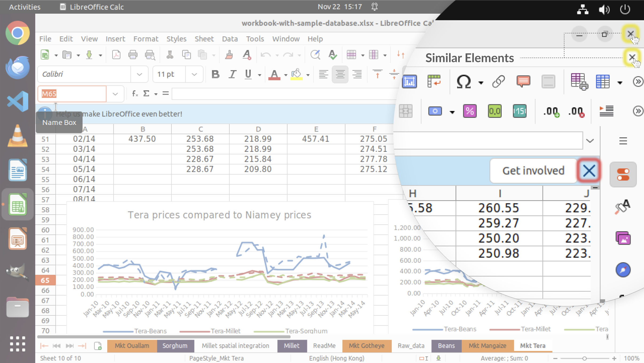Open the font color dropdown arrow
Image resolution: width=644 pixels, height=363 pixels.
click(285, 75)
